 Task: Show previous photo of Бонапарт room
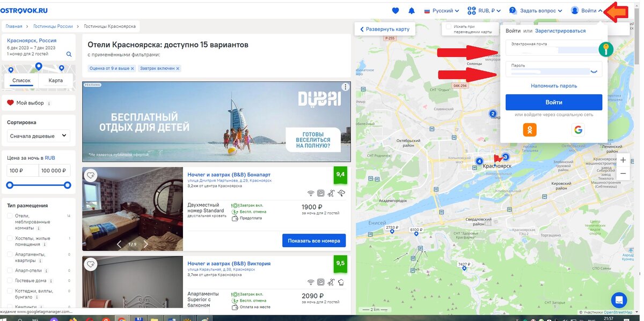[x=119, y=244]
